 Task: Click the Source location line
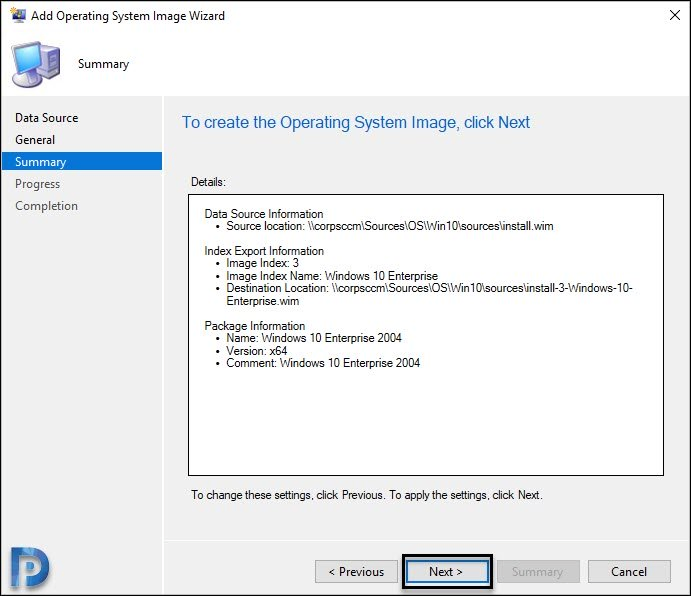[x=390, y=226]
